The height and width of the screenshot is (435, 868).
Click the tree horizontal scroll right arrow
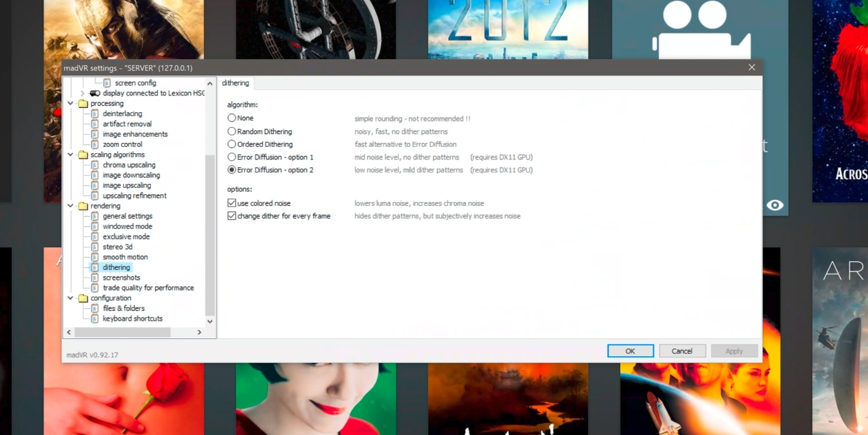coord(199,332)
